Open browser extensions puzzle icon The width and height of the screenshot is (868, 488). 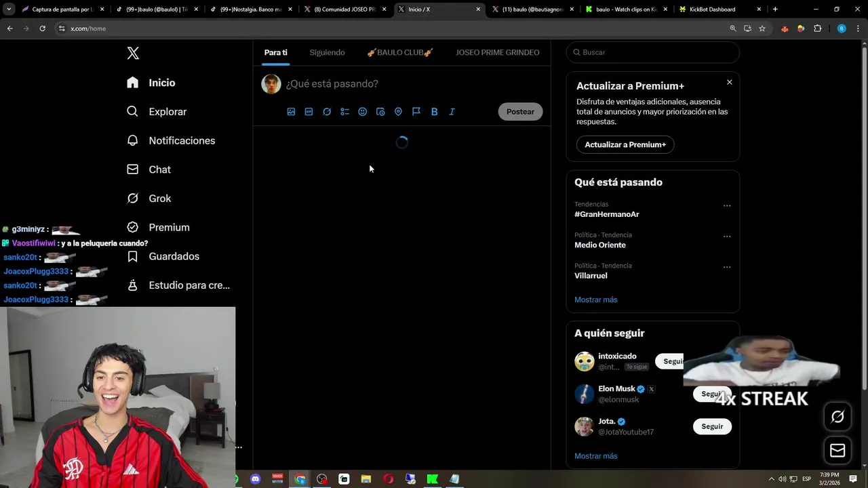pyautogui.click(x=817, y=28)
